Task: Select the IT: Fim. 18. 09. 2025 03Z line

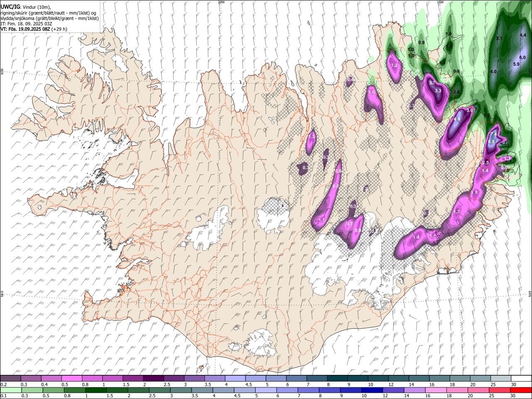Action: [26, 24]
